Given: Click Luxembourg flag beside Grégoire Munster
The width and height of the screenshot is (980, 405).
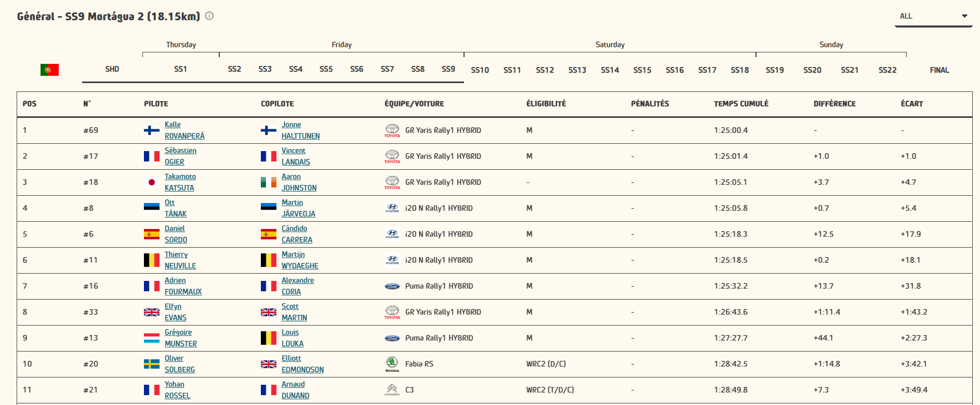Looking at the screenshot, I should click(151, 338).
